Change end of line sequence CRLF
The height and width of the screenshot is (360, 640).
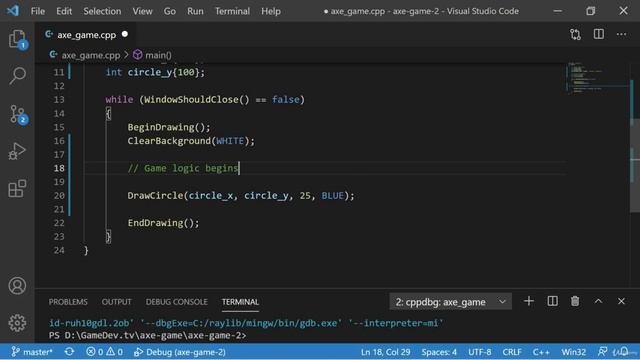[x=512, y=352]
